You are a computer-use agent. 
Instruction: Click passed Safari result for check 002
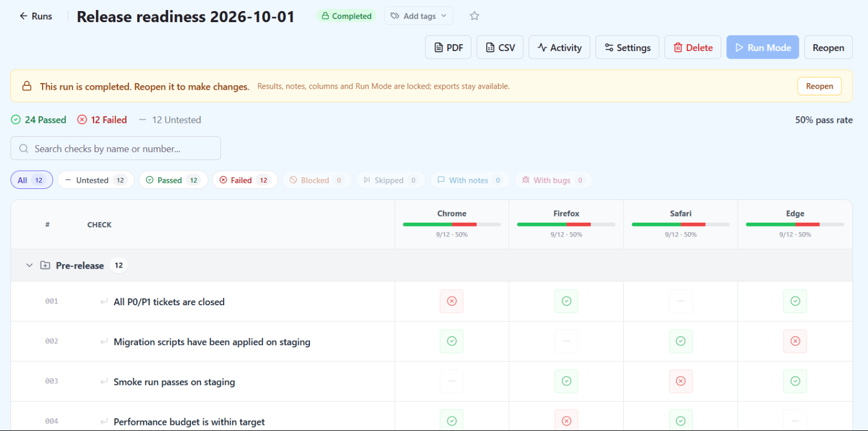coord(681,341)
